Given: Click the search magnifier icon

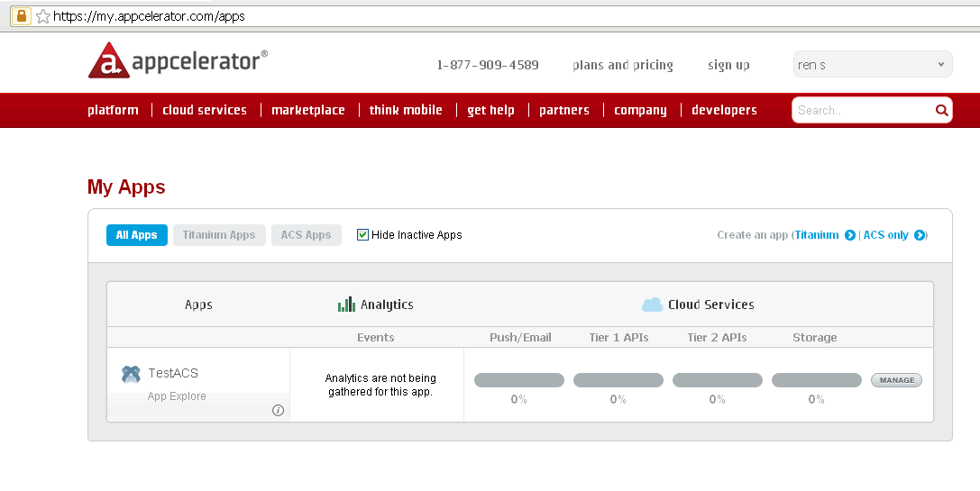Looking at the screenshot, I should point(941,111).
